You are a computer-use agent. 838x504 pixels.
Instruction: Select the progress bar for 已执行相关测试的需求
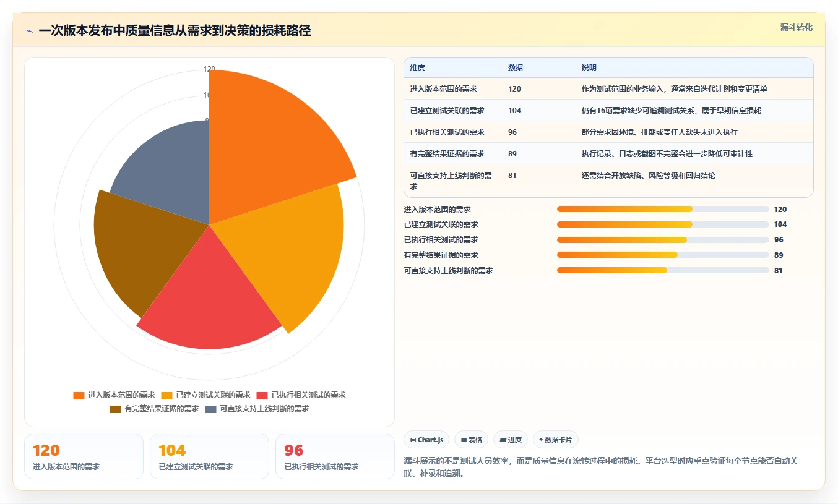click(663, 240)
